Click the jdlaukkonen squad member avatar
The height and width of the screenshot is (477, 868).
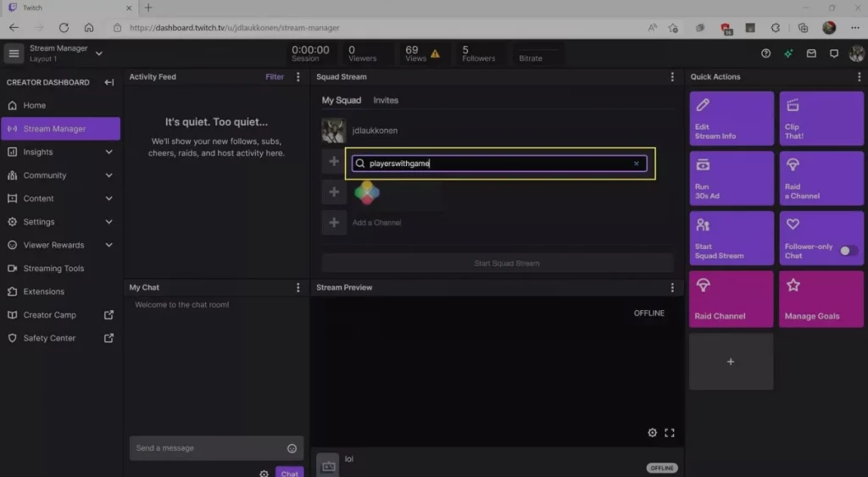click(x=334, y=130)
